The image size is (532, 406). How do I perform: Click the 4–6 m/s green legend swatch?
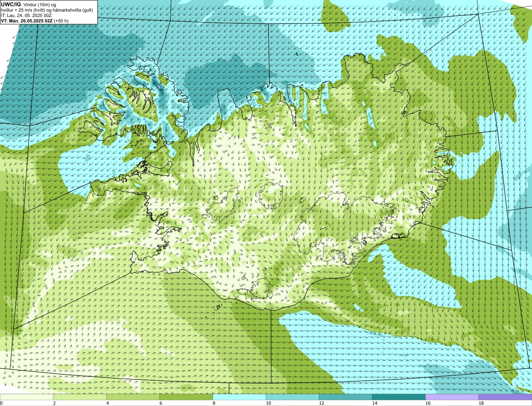click(x=133, y=397)
